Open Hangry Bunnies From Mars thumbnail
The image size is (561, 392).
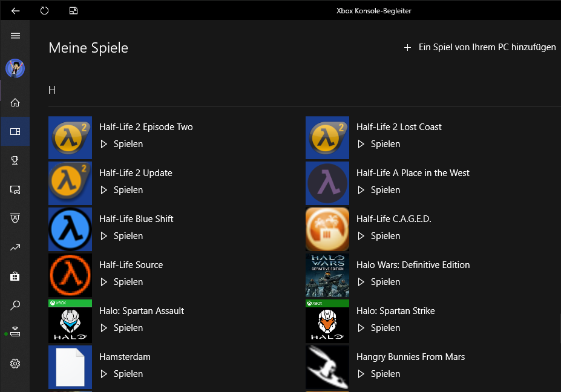point(327,367)
